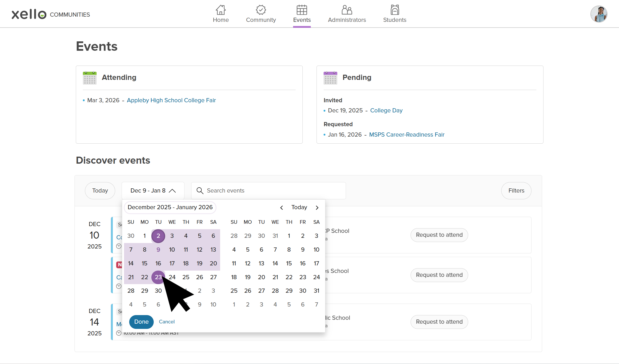This screenshot has height=364, width=619.
Task: Click the Pending calendar icon
Action: pyautogui.click(x=330, y=78)
